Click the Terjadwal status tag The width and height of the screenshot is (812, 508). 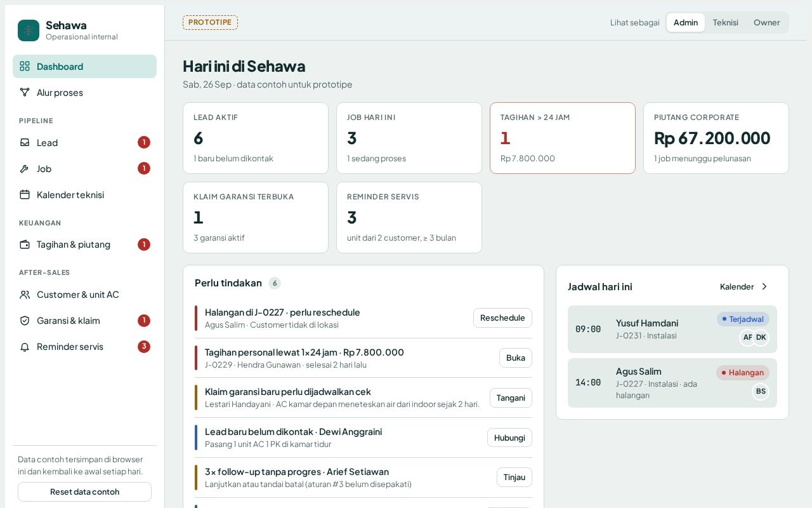point(743,319)
